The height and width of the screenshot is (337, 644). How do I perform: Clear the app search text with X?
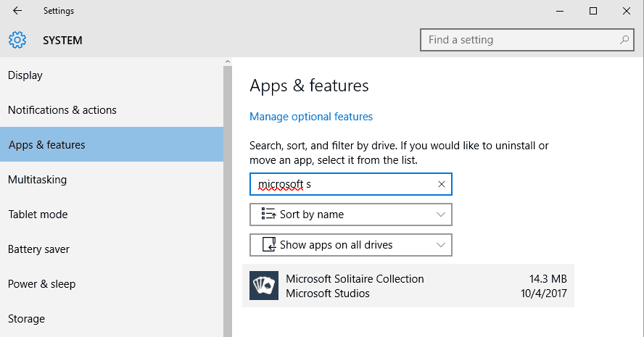[442, 184]
